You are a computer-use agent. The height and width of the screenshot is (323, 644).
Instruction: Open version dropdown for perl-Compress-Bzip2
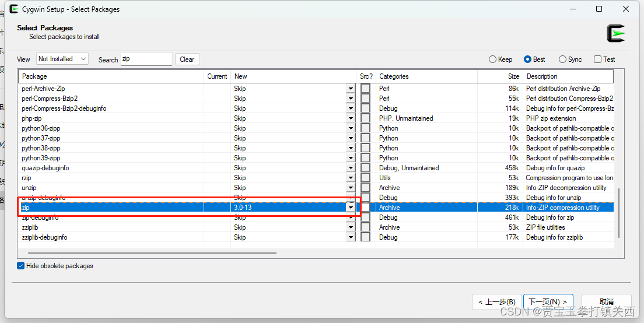(351, 99)
